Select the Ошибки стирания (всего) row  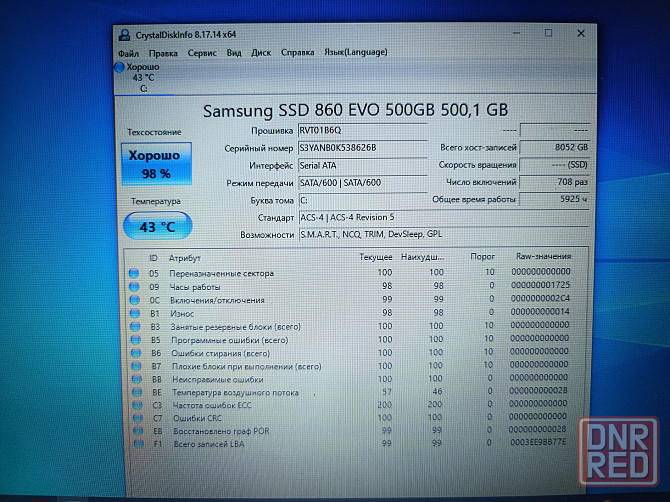[x=350, y=352]
